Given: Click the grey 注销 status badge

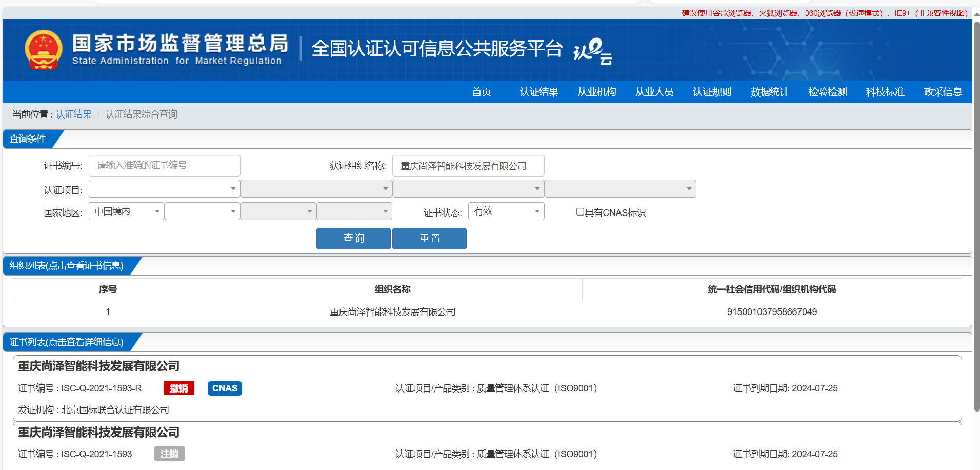Looking at the screenshot, I should 169,454.
